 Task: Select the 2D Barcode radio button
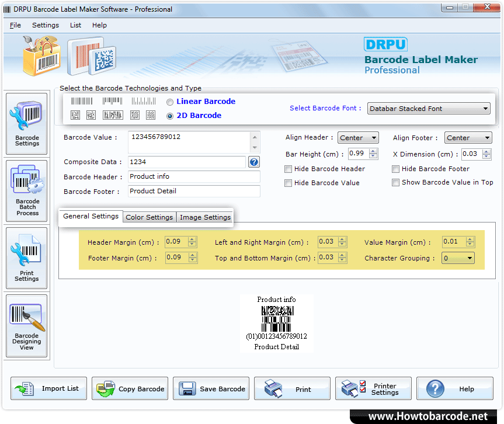pos(170,116)
